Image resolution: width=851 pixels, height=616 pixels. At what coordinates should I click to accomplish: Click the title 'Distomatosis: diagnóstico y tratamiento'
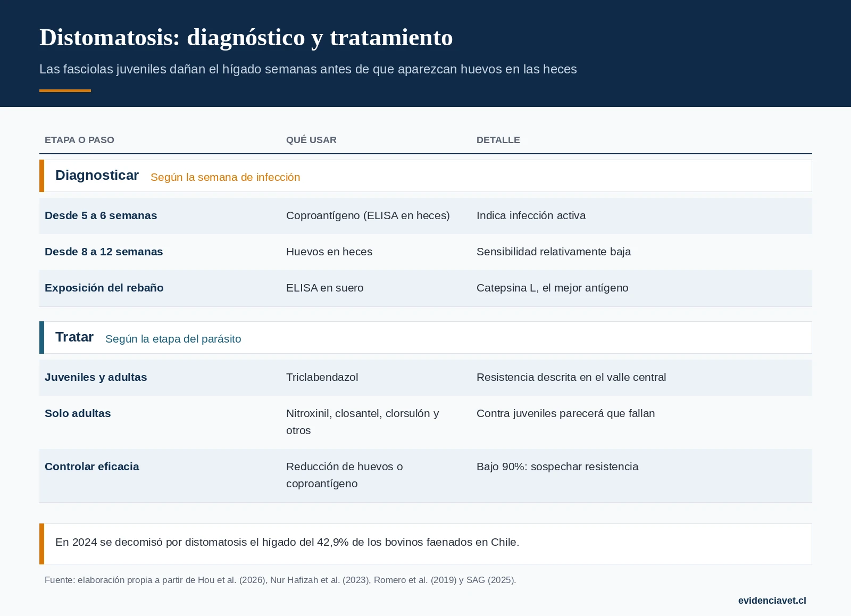(x=246, y=38)
